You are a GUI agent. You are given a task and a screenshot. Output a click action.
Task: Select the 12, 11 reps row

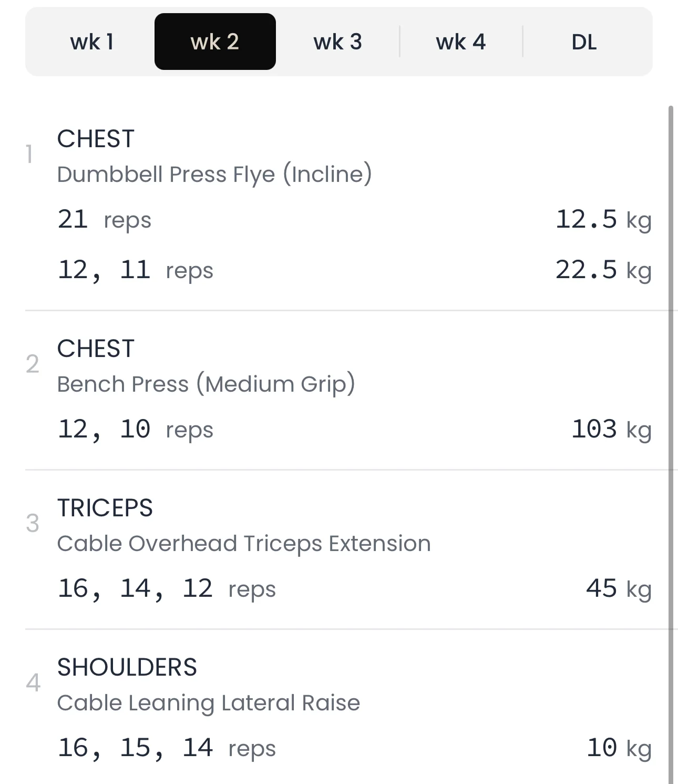(135, 270)
